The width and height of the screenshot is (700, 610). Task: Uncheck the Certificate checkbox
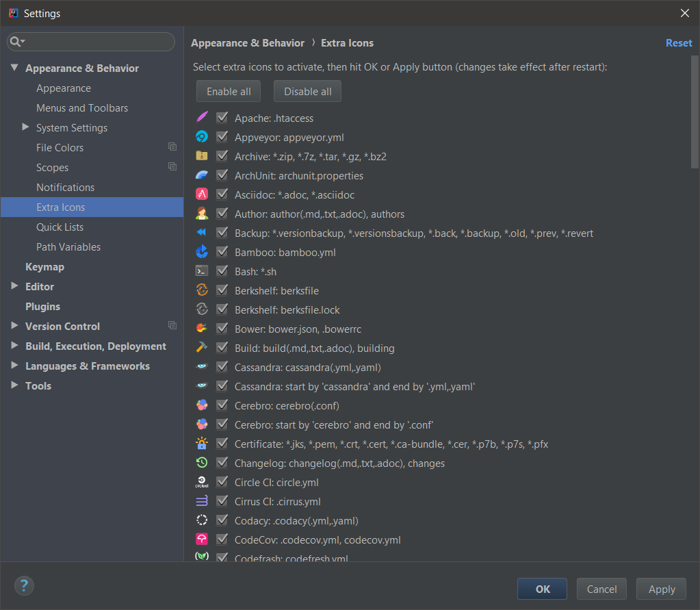point(222,444)
